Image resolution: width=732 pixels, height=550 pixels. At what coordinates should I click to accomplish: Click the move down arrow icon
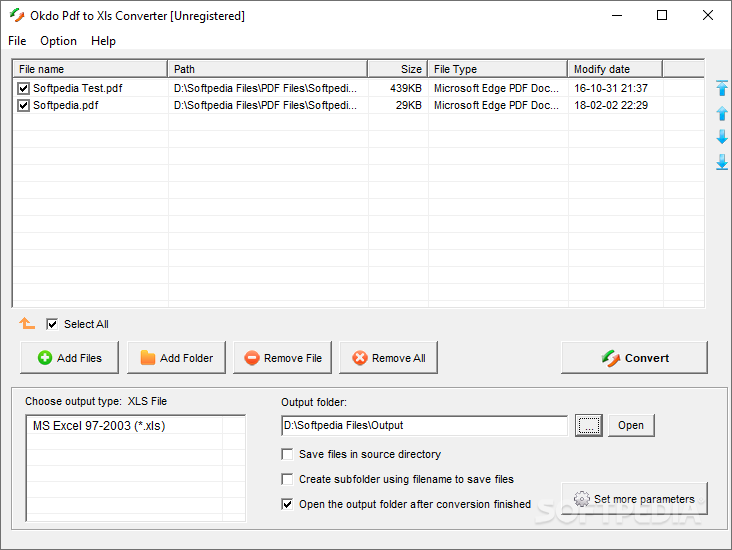(722, 137)
